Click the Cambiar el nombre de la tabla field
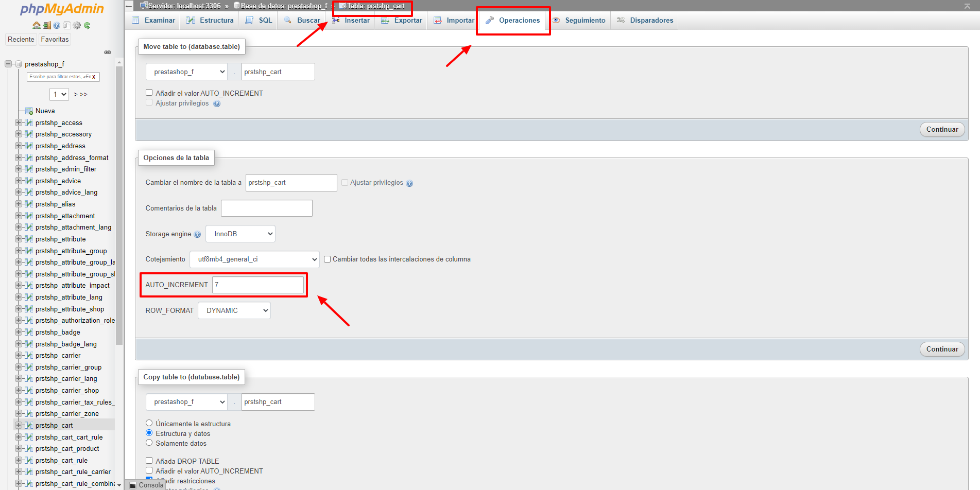The height and width of the screenshot is (490, 980). click(x=291, y=183)
